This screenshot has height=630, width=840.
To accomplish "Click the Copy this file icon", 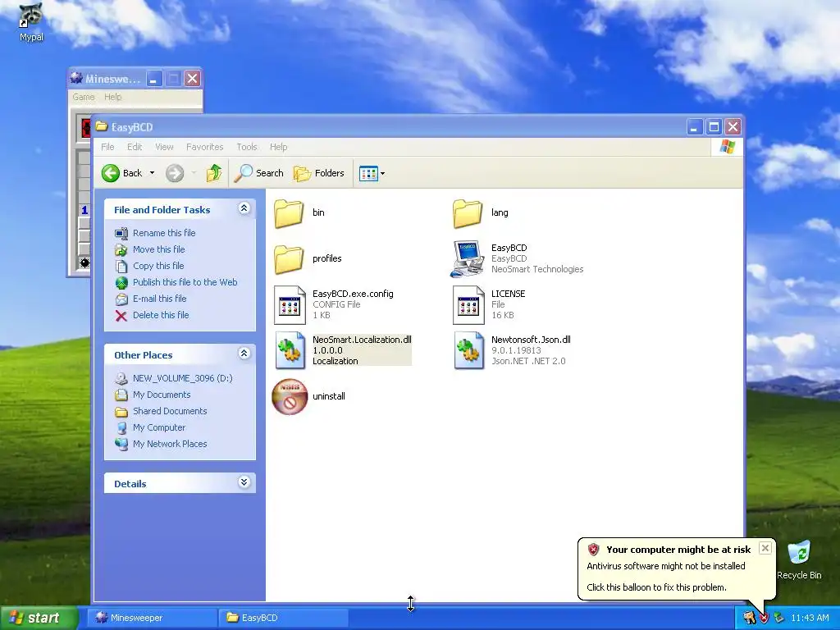I will (121, 267).
